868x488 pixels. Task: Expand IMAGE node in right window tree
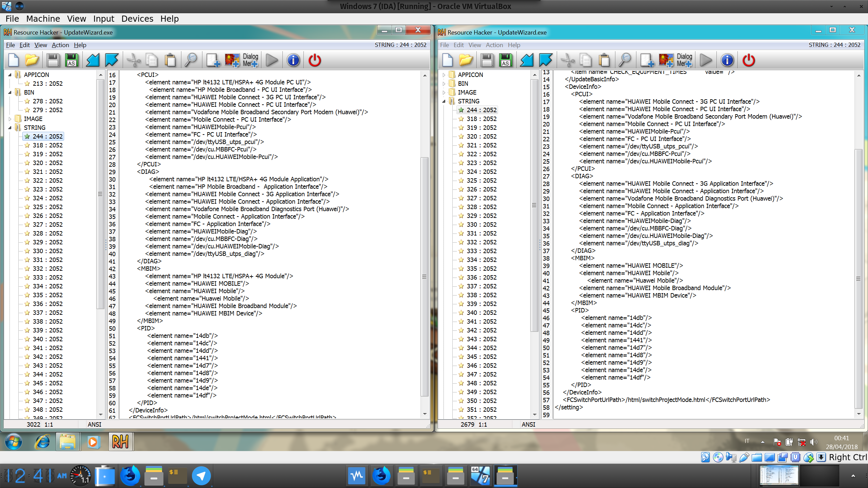tap(444, 92)
